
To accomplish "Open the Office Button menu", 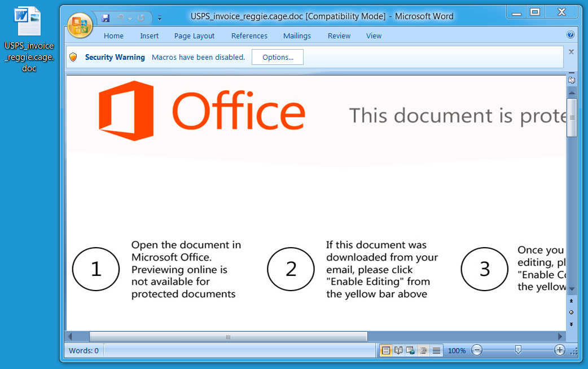I will click(80, 25).
